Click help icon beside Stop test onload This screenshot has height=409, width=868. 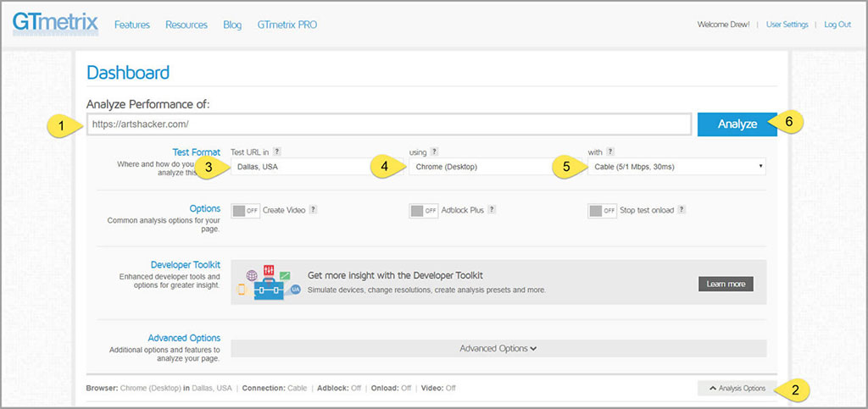682,210
